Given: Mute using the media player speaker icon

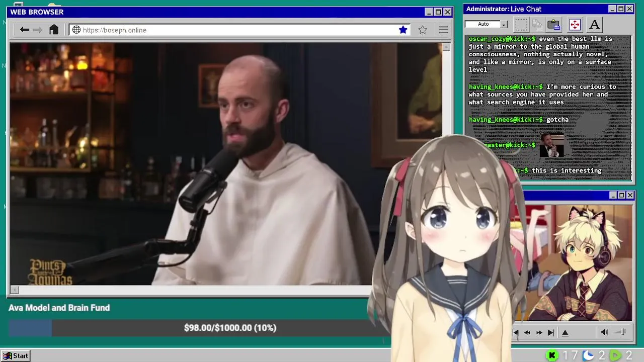Looking at the screenshot, I should 604,332.
